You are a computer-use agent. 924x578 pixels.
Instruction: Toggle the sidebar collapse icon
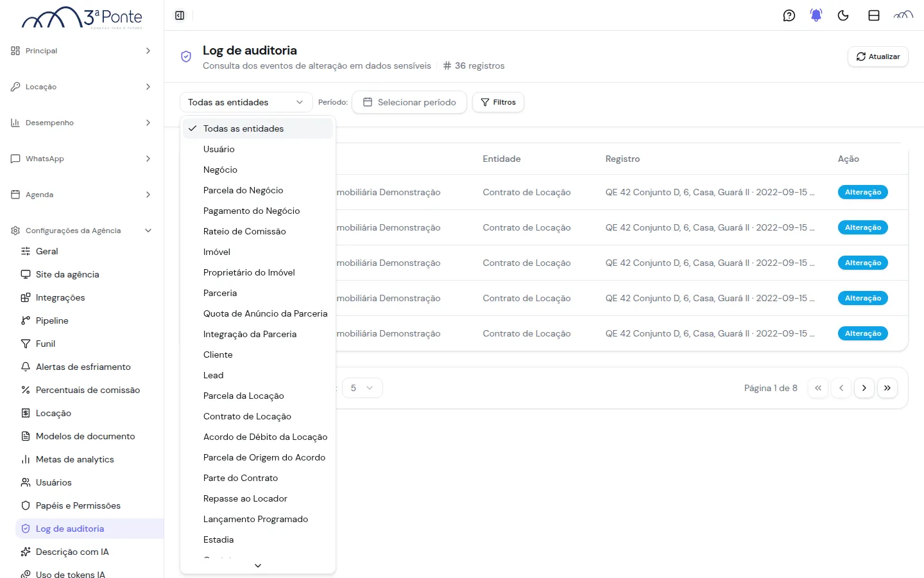coord(180,15)
